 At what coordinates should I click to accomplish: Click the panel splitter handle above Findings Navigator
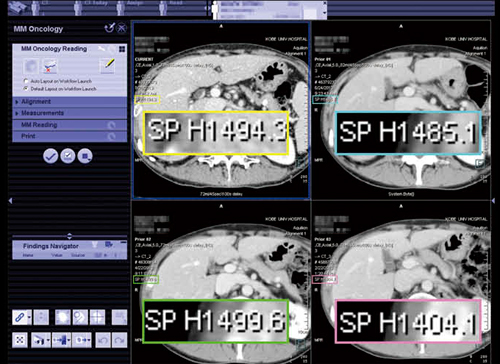point(69,236)
